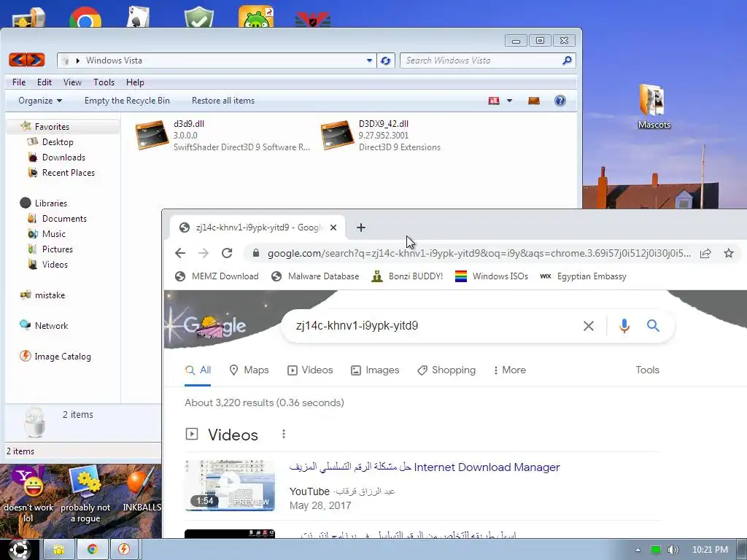747x560 pixels.
Task: Select the D3DX9_42.dll file
Action: (x=381, y=135)
